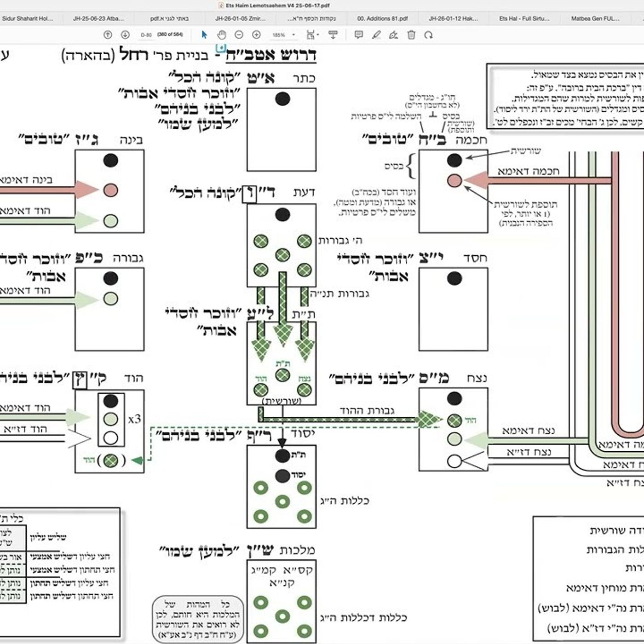Click the small annotation marker above the title
The width and height of the screenshot is (644, 644).
pos(221,48)
